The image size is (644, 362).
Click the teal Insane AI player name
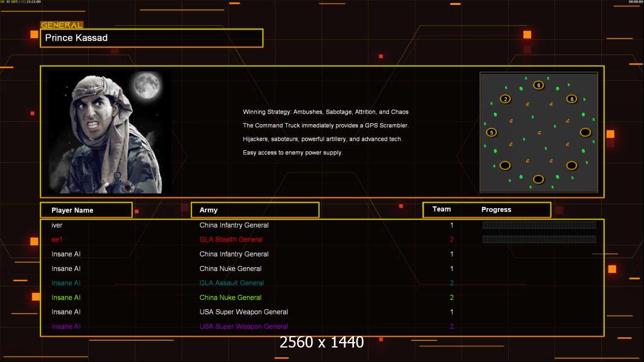click(x=66, y=283)
